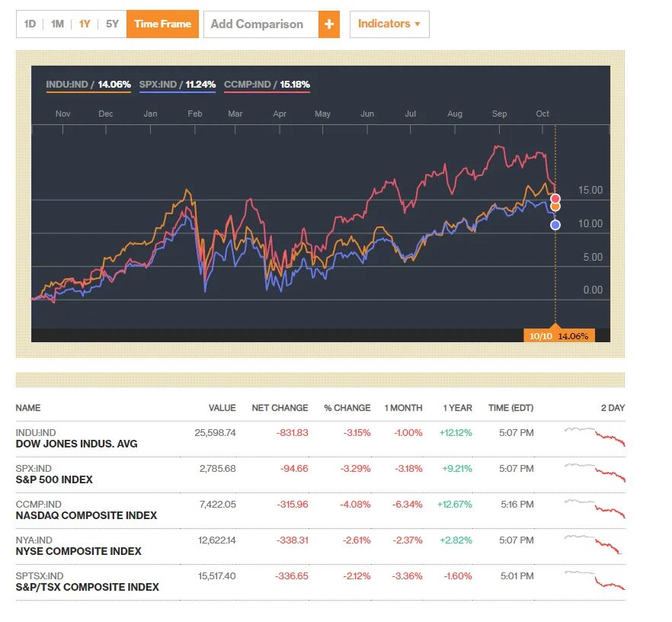Click the 15.00 y-axis value
This screenshot has width=672, height=622.
pos(590,190)
